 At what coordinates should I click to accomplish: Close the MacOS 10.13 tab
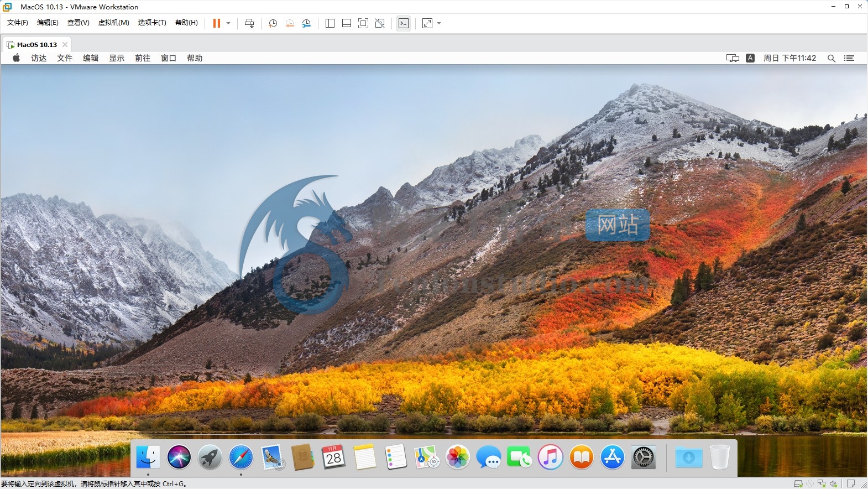coord(65,45)
